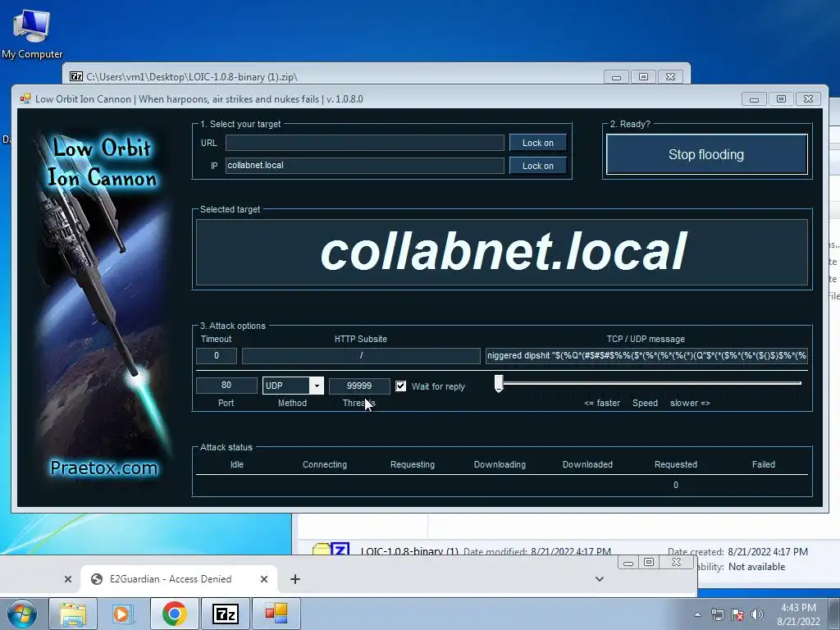Click the HTTP Subsite field
The width and height of the screenshot is (840, 630).
tap(361, 356)
